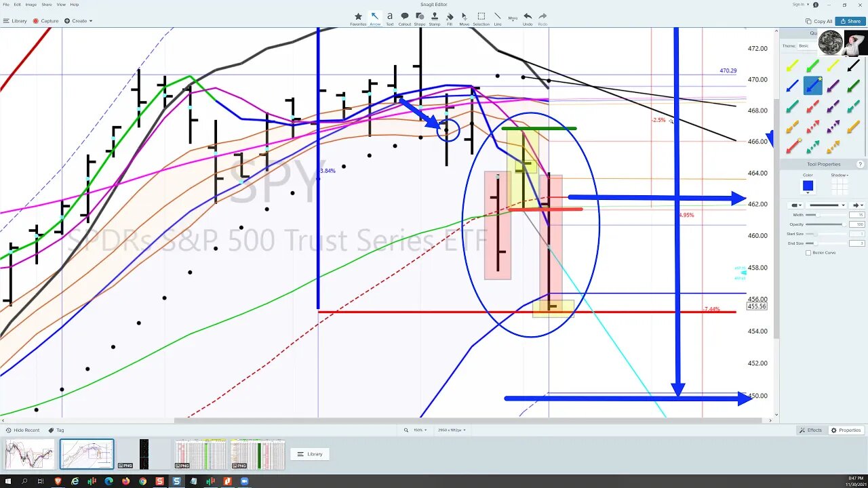868x488 pixels.
Task: Select the Shape tool
Action: pyautogui.click(x=420, y=18)
